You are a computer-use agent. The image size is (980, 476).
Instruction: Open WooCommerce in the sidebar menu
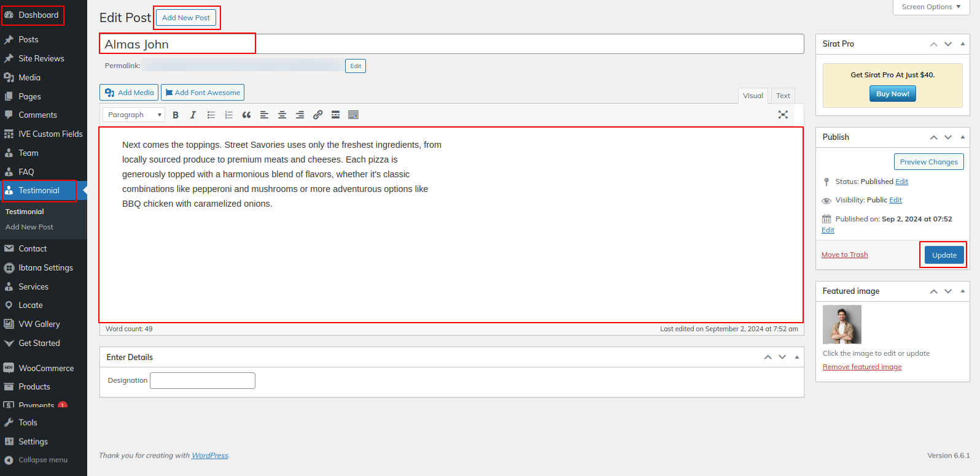coord(46,368)
